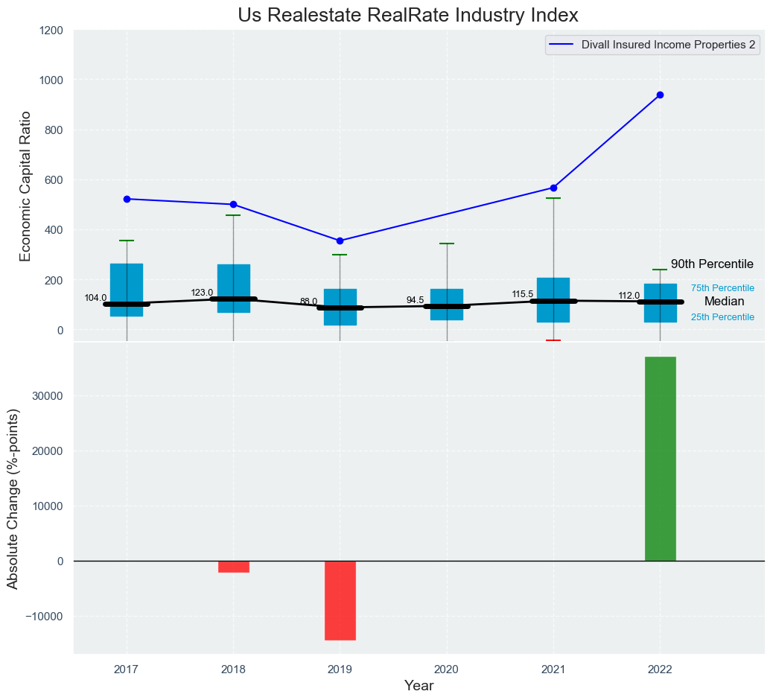Click the 2018 blue line data point
This screenshot has width=773, height=700.
pos(233,204)
